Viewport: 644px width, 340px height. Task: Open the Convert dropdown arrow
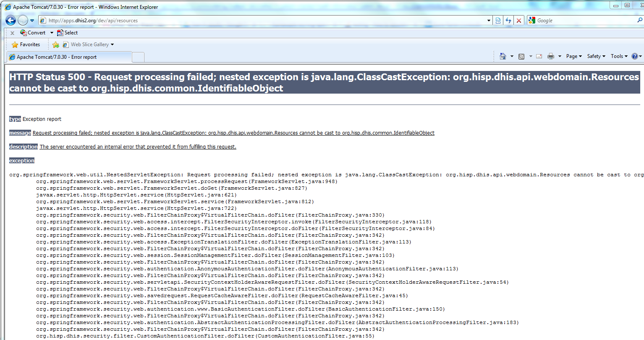52,33
